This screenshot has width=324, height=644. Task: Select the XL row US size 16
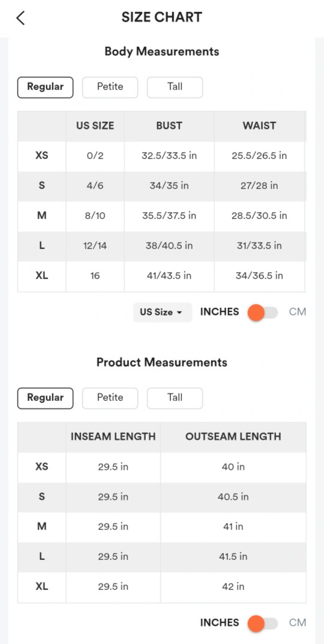(95, 275)
